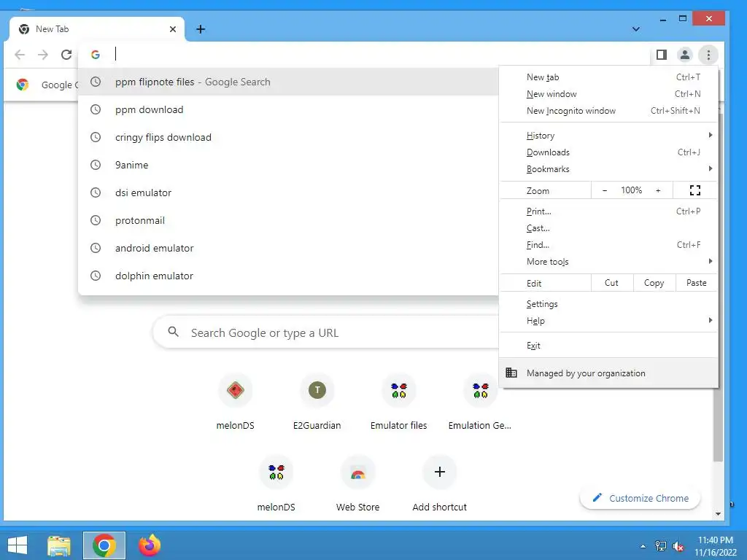Click the Add shortcut plus tile

click(440, 484)
